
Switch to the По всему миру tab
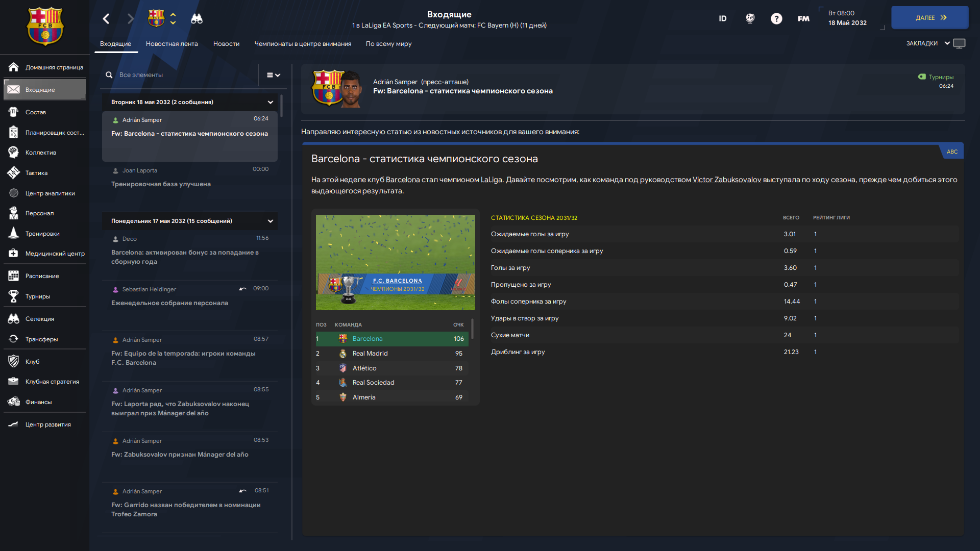point(388,44)
